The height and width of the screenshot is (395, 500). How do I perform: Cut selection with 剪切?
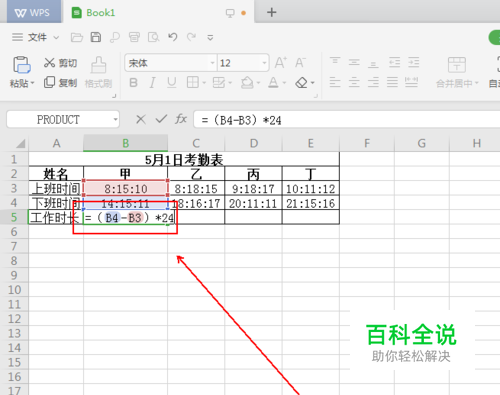60,63
